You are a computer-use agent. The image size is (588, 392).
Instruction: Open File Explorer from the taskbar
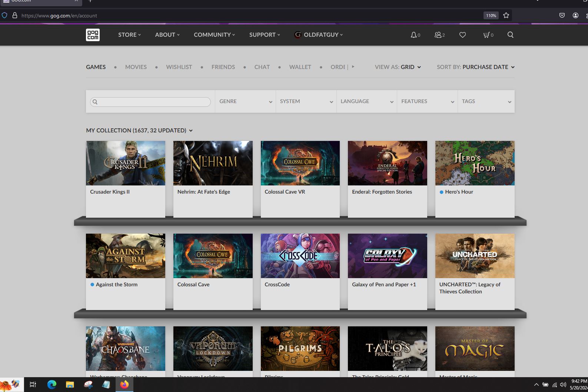pyautogui.click(x=70, y=385)
